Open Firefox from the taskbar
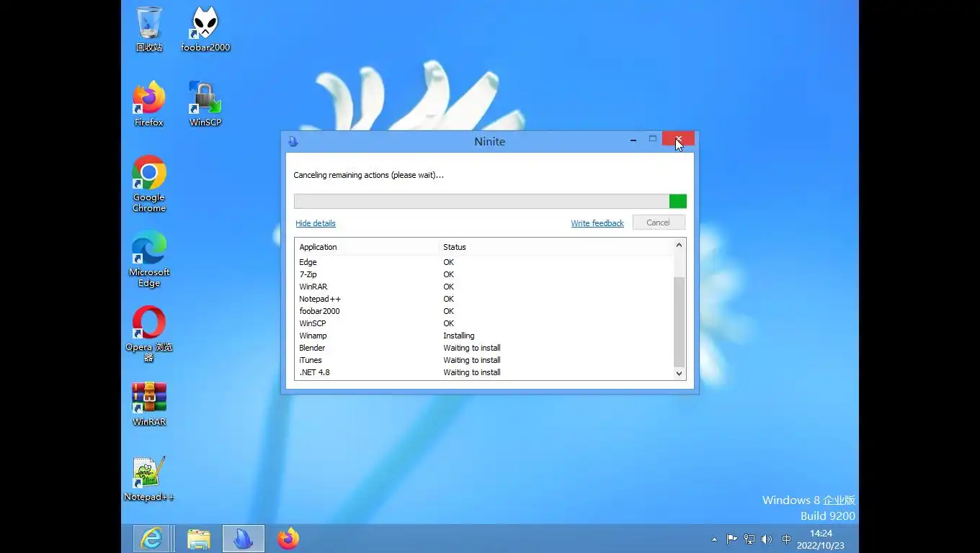The image size is (980, 553). pos(288,539)
